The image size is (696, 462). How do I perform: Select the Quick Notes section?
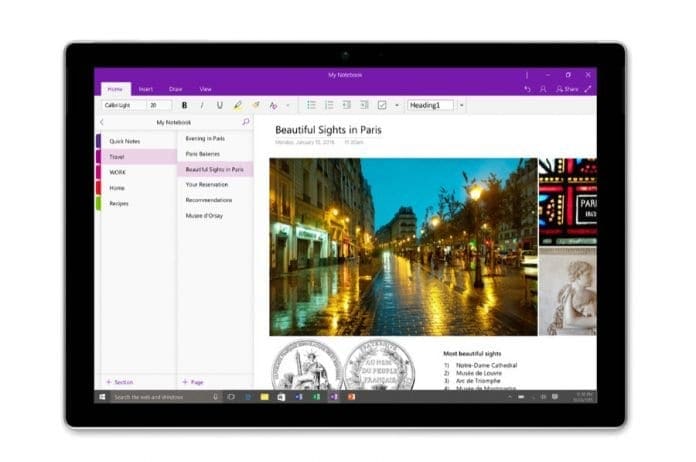(x=137, y=141)
